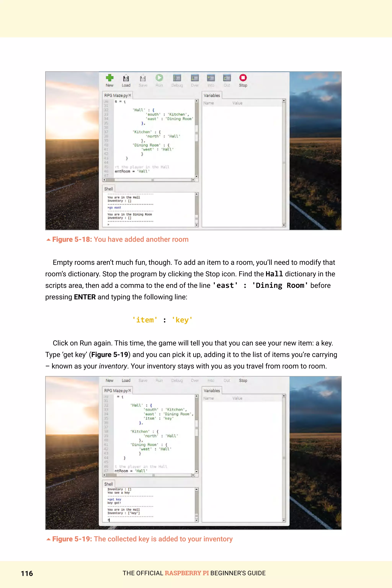
Task: Select the Variables panel tab in upper window
Action: point(212,96)
